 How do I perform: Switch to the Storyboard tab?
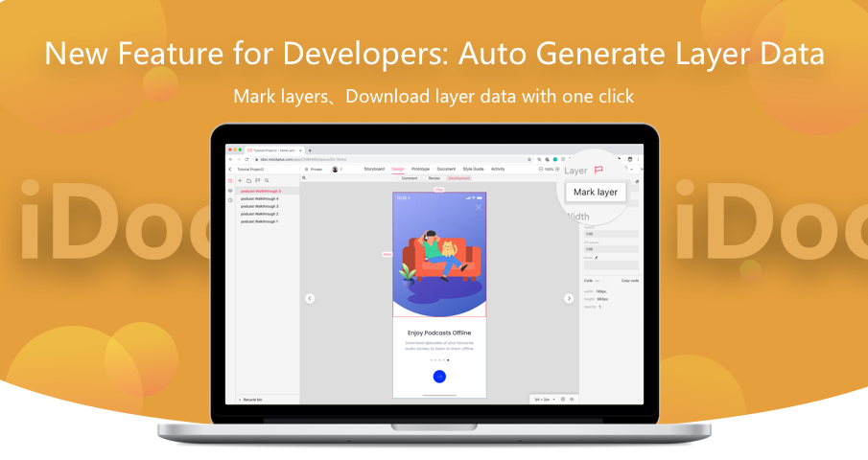point(374,170)
